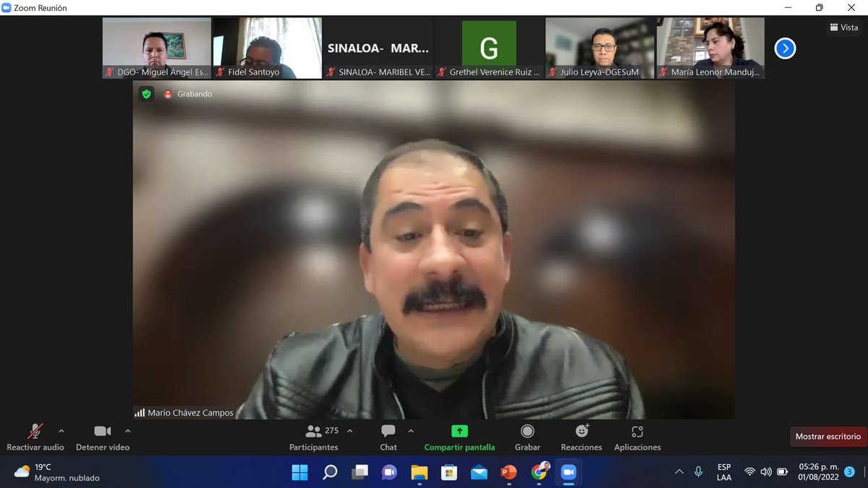Start sharing with Compartir pantalla
The width and height of the screenshot is (868, 488).
tap(459, 437)
